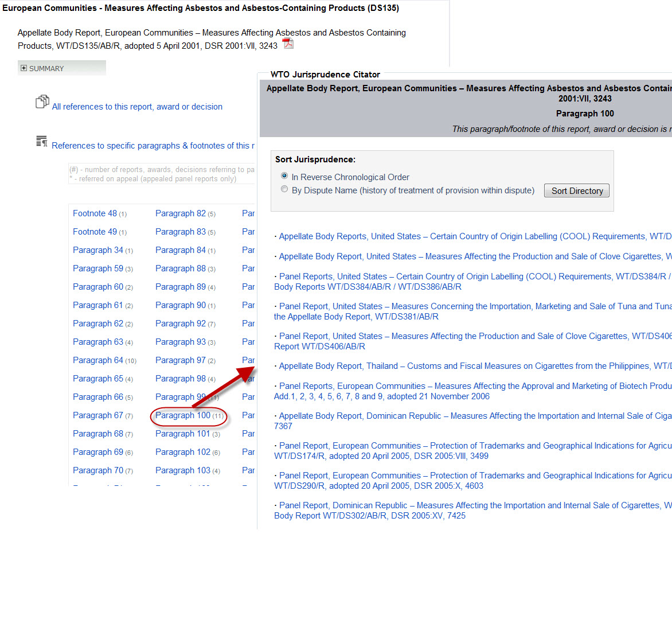Image resolution: width=672 pixels, height=627 pixels.
Task: Open Appellate Body Report Dominican Republic Cigarettes citation
Action: tap(472, 421)
